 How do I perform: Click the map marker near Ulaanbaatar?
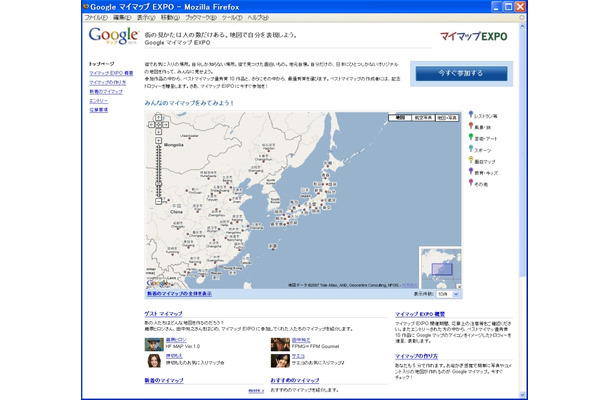coord(190,139)
